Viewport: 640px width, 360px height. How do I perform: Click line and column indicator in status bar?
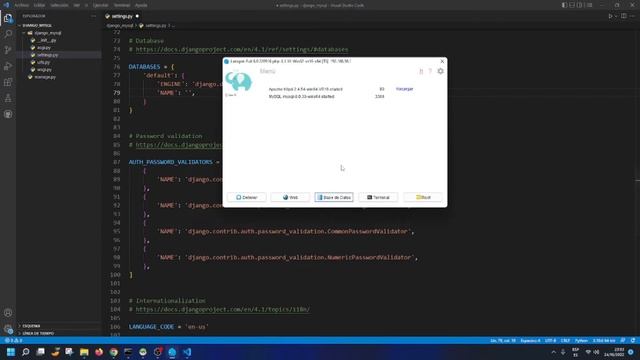click(x=503, y=340)
